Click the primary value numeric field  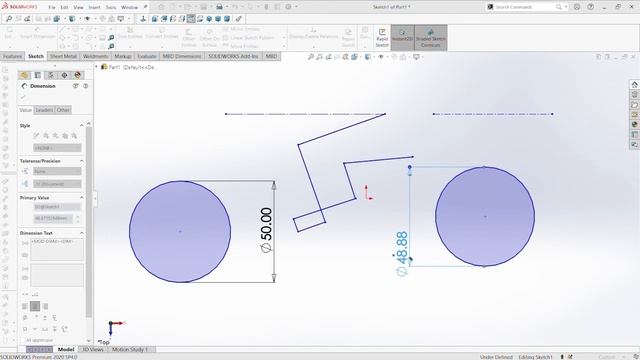(53, 218)
